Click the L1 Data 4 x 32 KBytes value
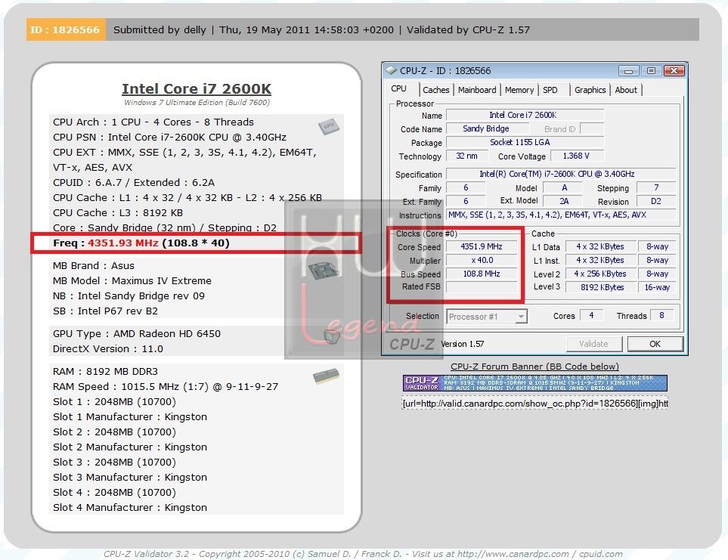 click(x=599, y=247)
